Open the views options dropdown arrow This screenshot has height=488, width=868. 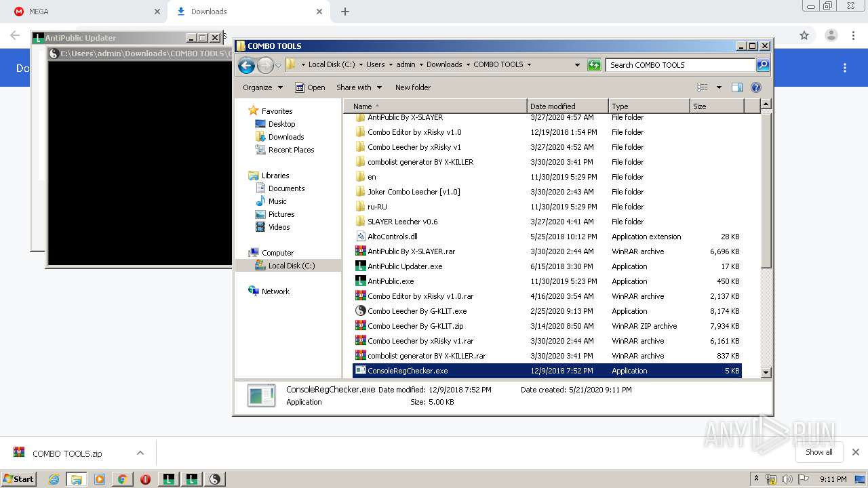(719, 87)
